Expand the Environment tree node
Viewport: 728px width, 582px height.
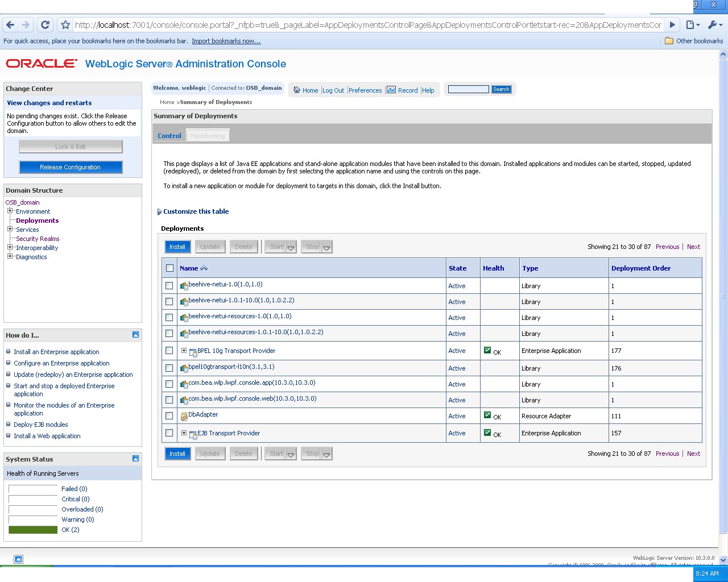pyautogui.click(x=10, y=211)
